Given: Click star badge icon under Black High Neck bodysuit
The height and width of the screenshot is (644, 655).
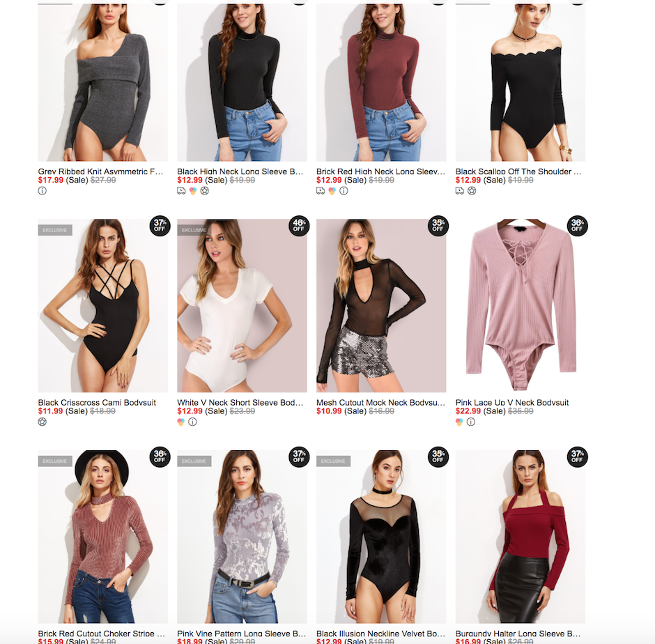Looking at the screenshot, I should (x=204, y=191).
